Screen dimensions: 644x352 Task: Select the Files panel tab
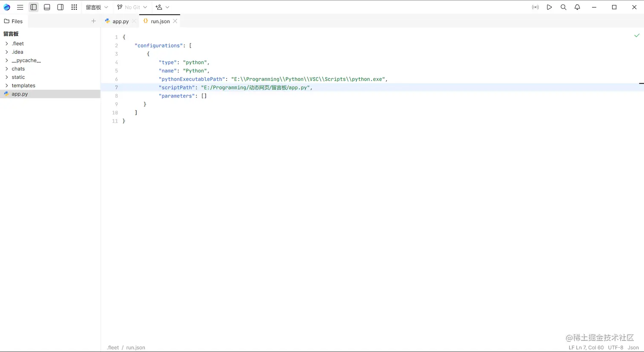(x=13, y=21)
